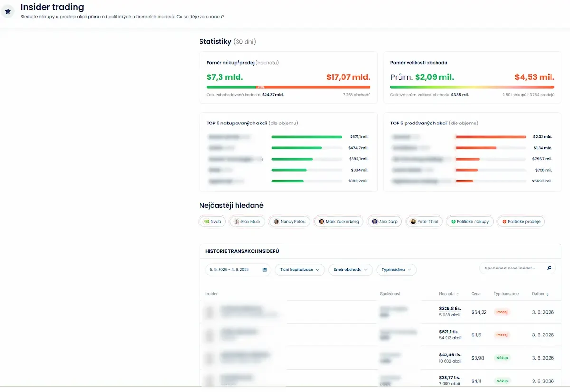
Task: Click the magnifier search icon
Action: (549, 268)
